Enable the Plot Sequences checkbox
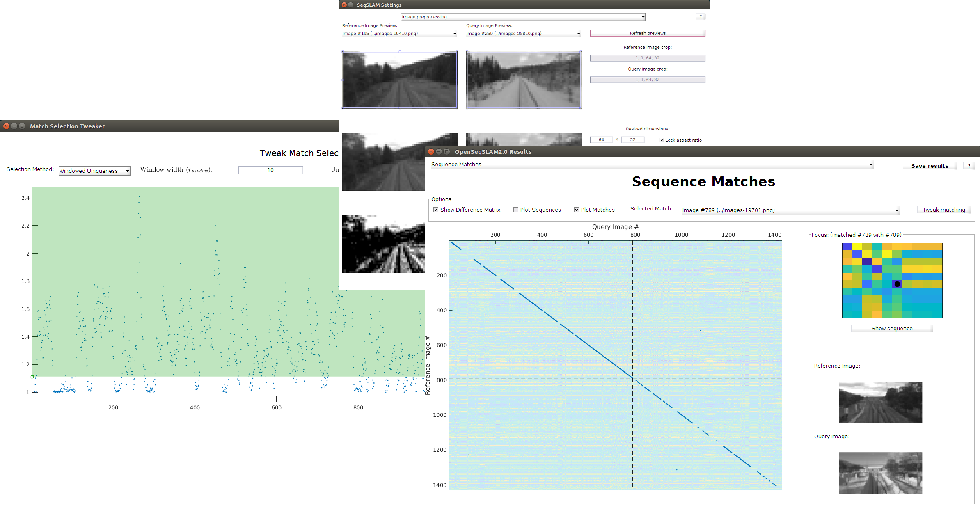This screenshot has width=980, height=510. [516, 210]
